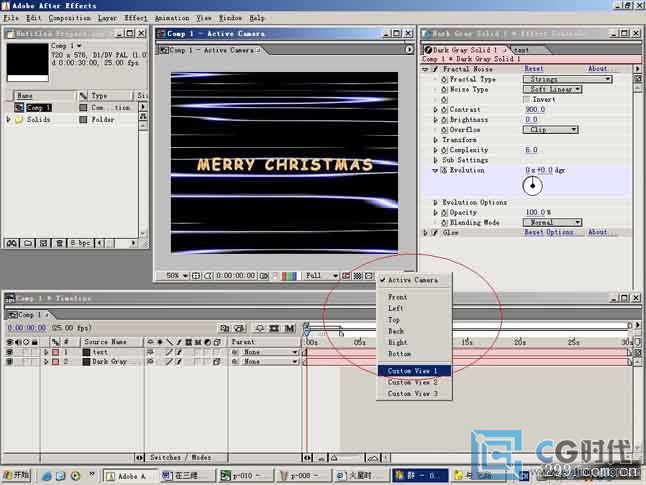
Task: Delete selected item with trash icon
Action: pyautogui.click(x=59, y=244)
